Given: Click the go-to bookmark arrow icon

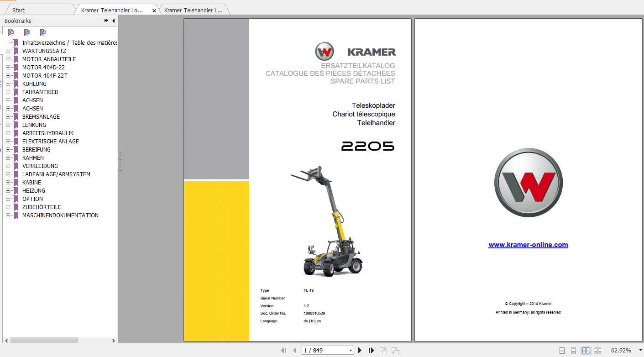Looking at the screenshot, I should click(x=43, y=32).
